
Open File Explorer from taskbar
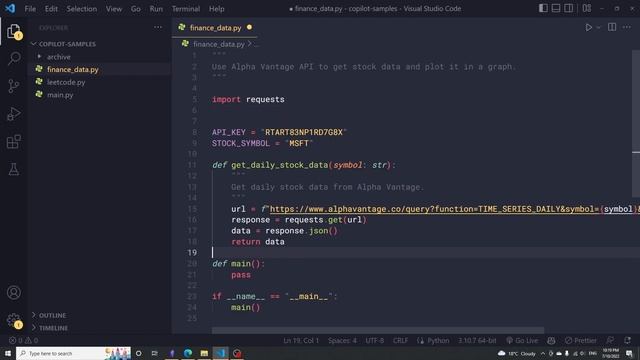tap(204, 353)
